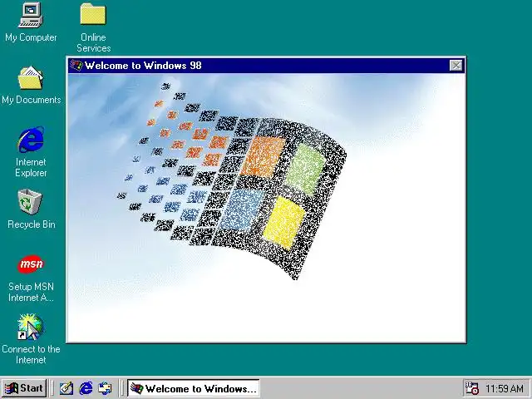Viewport: 532px width, 399px height.
Task: Select the Online Services folder icon
Action: click(x=93, y=14)
